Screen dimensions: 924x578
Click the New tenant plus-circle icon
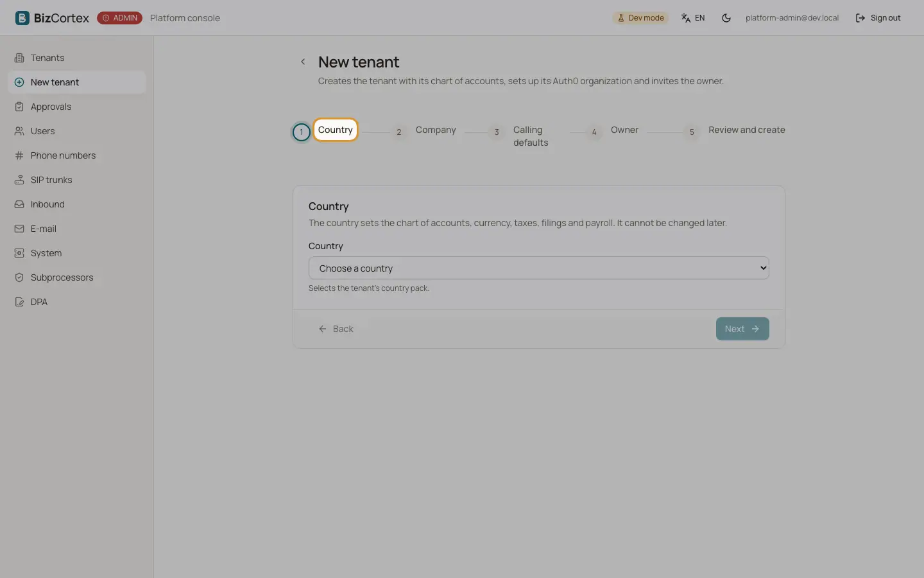19,82
